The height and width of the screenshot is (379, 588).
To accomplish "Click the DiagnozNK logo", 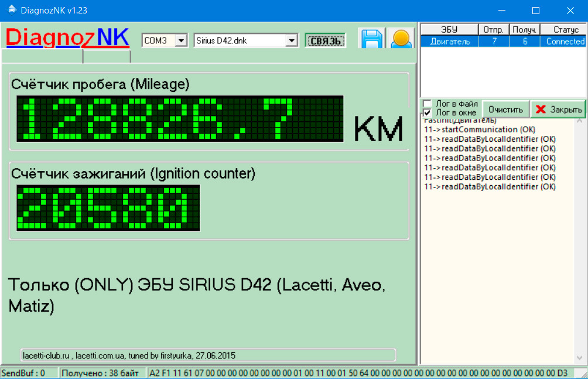I will (67, 37).
